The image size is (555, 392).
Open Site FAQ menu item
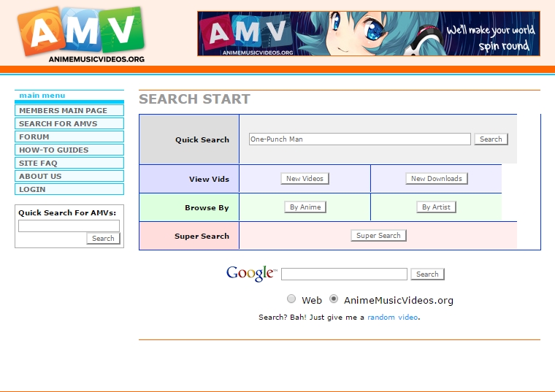coord(69,163)
